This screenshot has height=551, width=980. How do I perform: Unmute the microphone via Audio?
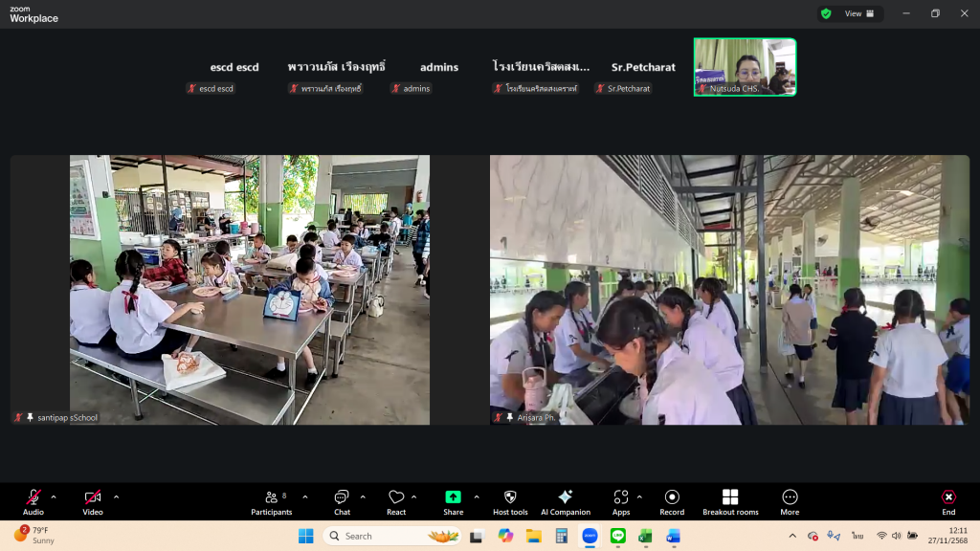coord(33,501)
